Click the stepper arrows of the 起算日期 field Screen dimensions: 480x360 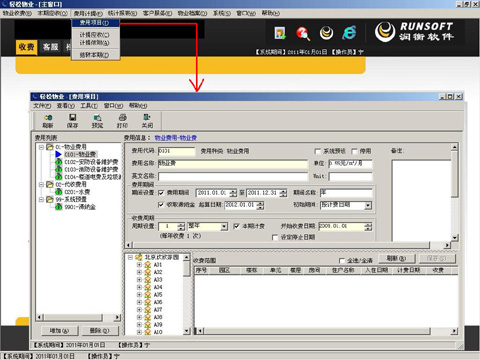coord(260,205)
